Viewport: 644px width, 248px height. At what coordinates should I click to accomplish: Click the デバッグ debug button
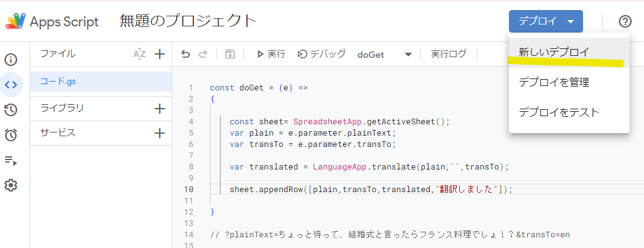[321, 54]
